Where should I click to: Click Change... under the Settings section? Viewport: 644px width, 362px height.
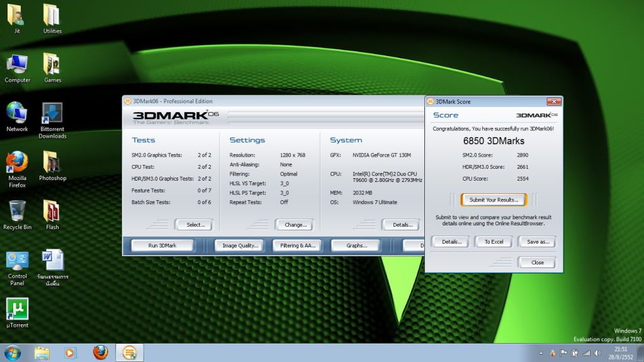click(x=295, y=225)
